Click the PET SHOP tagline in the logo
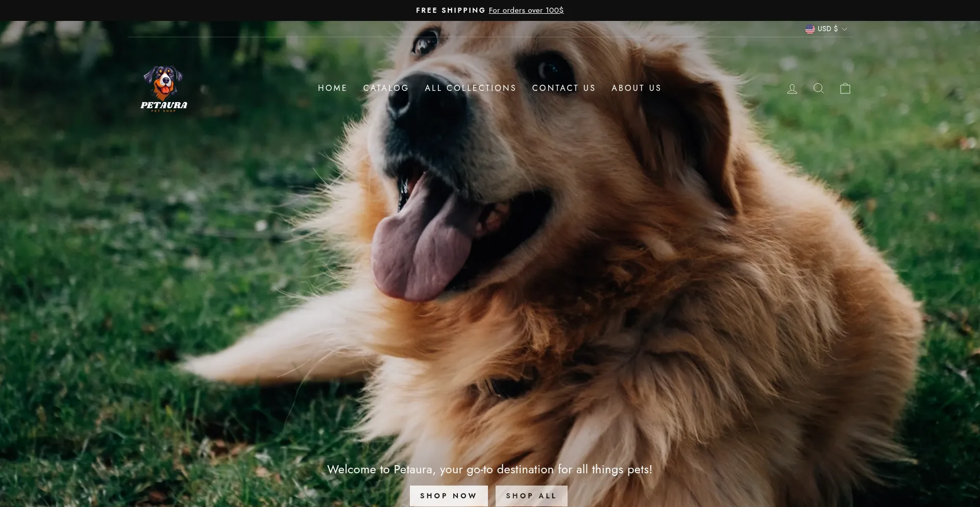The image size is (980, 507). tap(163, 111)
